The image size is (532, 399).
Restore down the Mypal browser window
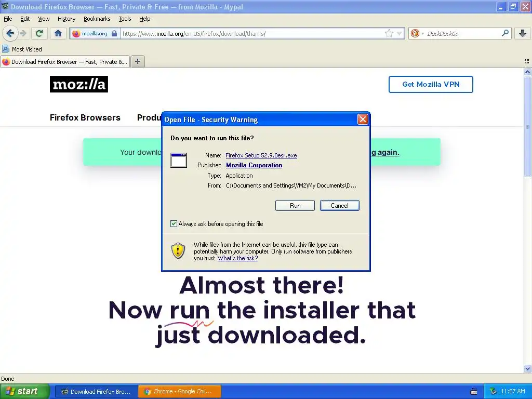(x=513, y=6)
